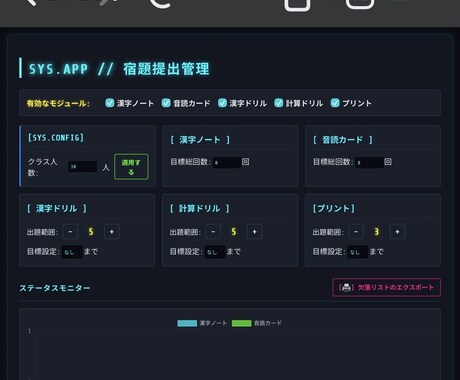Increase 漢字ドリル 出題範囲 with plus button
This screenshot has height=380, width=460.
[112, 232]
